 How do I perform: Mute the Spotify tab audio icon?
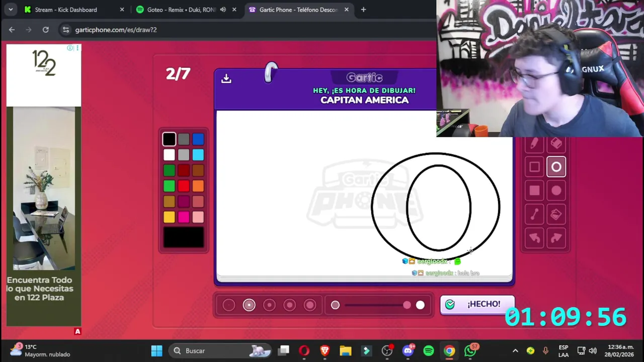pyautogui.click(x=223, y=10)
